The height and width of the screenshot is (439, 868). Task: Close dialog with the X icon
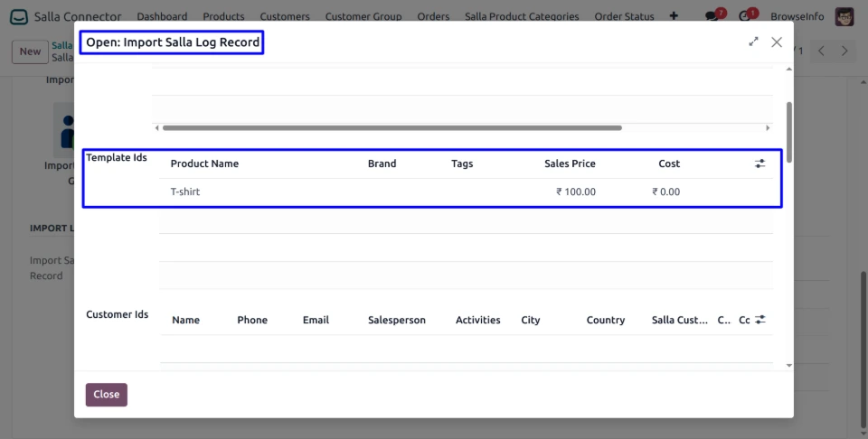pos(777,42)
